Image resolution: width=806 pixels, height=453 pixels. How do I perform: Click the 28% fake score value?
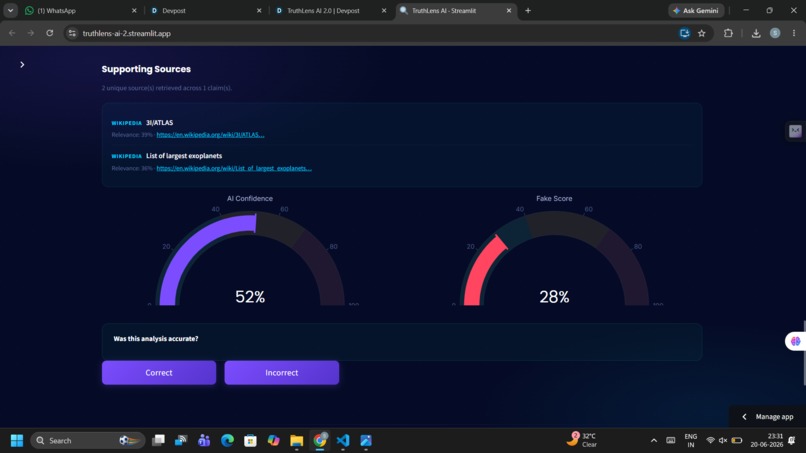[554, 297]
